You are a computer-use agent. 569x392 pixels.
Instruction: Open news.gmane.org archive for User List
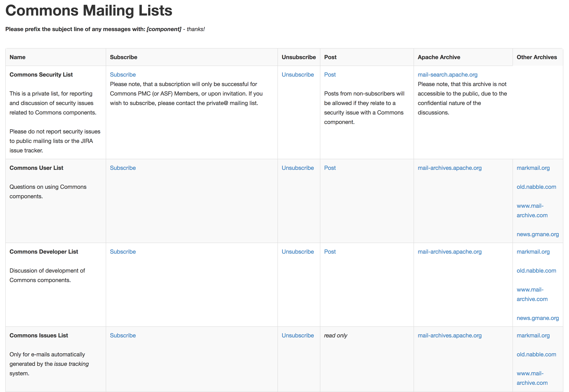coord(537,234)
